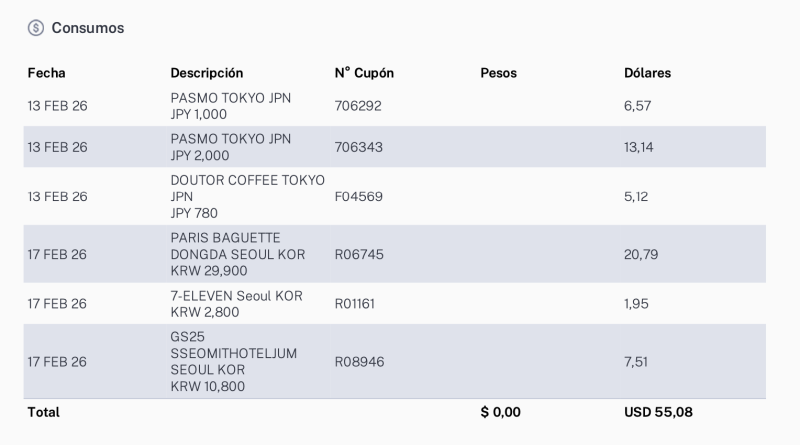Screen dimensions: 800x445
Task: Click the Total row label
Action: [44, 412]
